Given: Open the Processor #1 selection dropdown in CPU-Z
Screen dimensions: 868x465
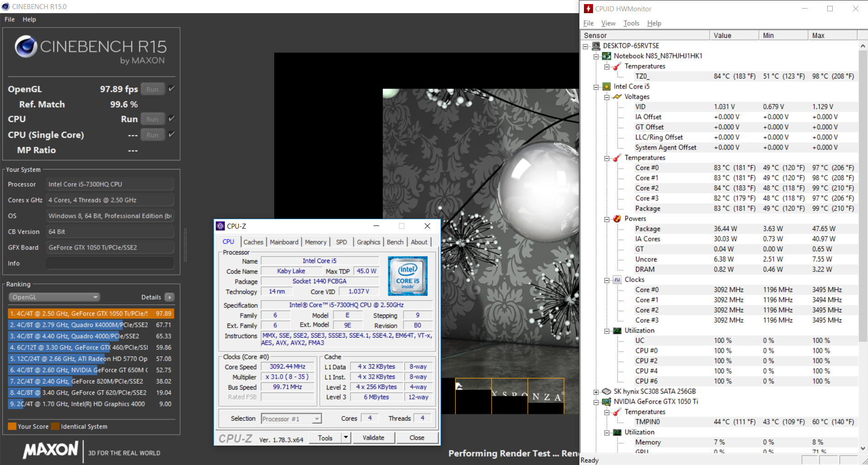Looking at the screenshot, I should click(x=291, y=419).
